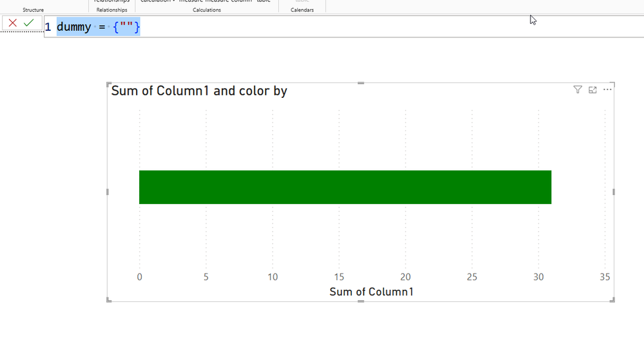Click the line number '1' in formula bar

tap(48, 27)
